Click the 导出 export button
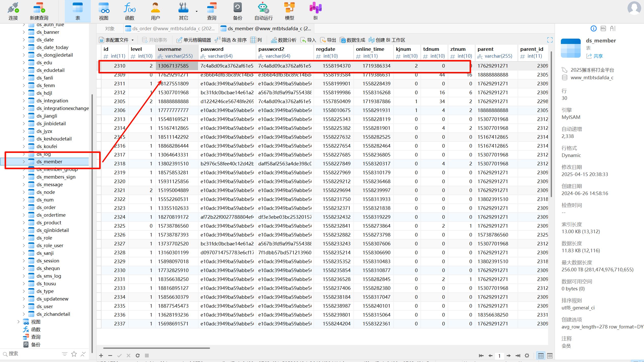The height and width of the screenshot is (362, 644). [328, 40]
